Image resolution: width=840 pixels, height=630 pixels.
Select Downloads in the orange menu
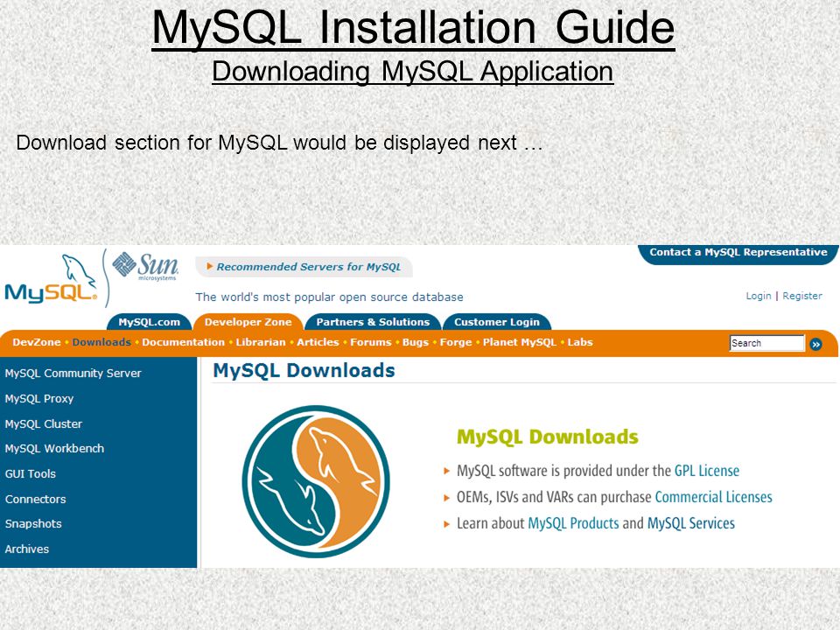101,342
